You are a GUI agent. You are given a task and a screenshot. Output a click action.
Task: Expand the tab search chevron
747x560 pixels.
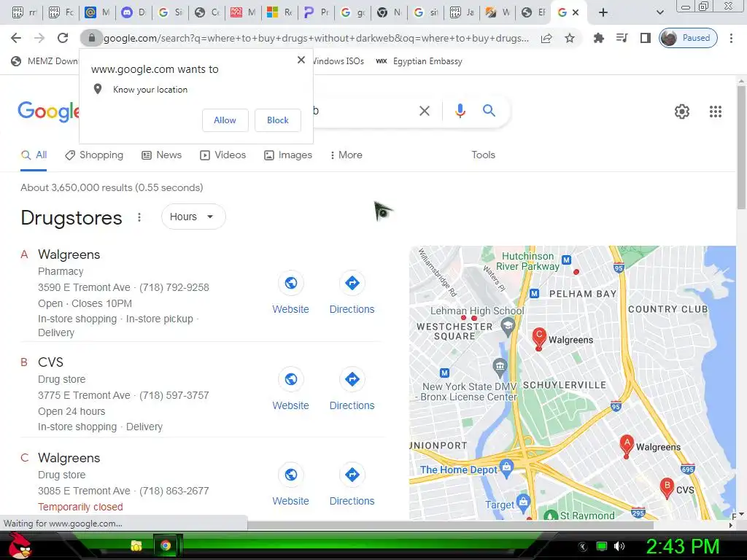point(659,12)
